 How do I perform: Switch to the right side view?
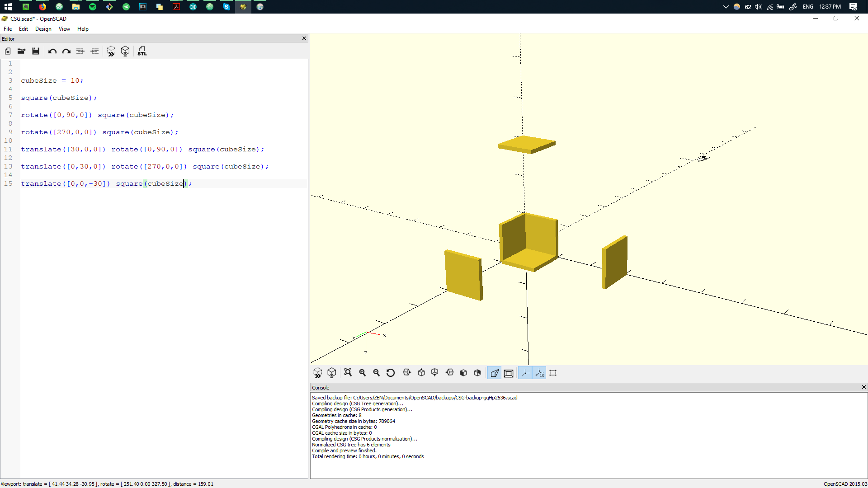pos(407,373)
